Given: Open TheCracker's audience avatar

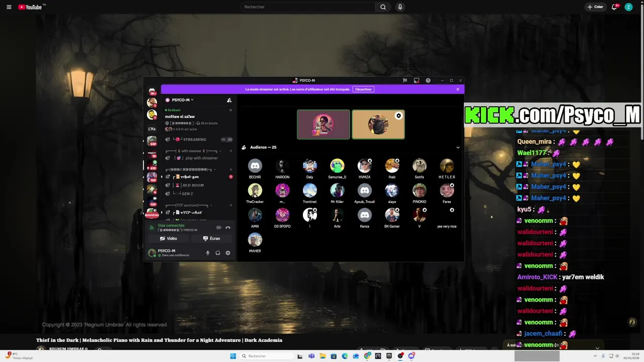Looking at the screenshot, I should point(255,191).
